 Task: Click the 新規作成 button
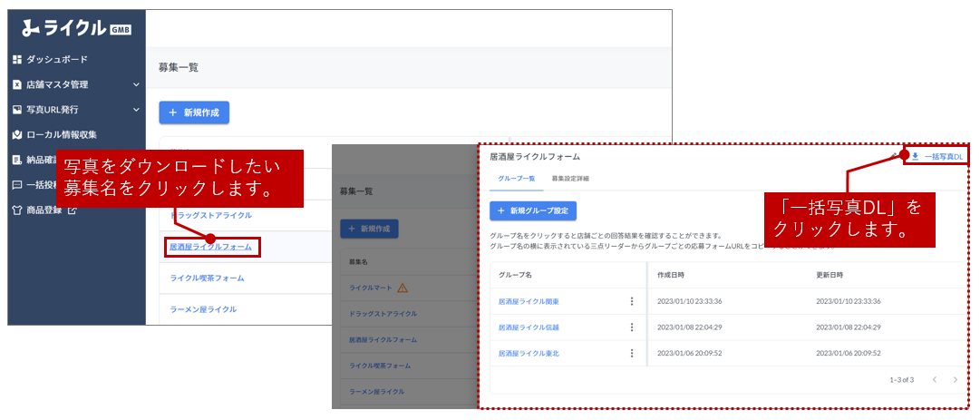[x=194, y=112]
